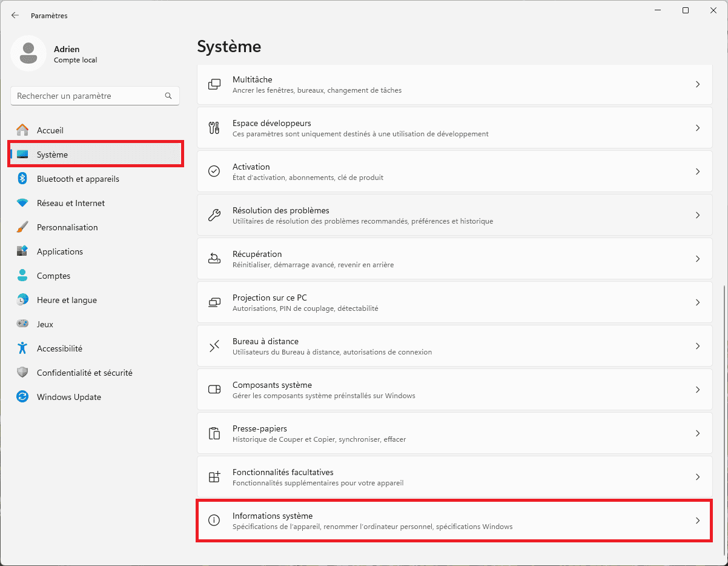Click 'Réinitialiser, démarrage avancé, revenir en arrière'

(313, 265)
